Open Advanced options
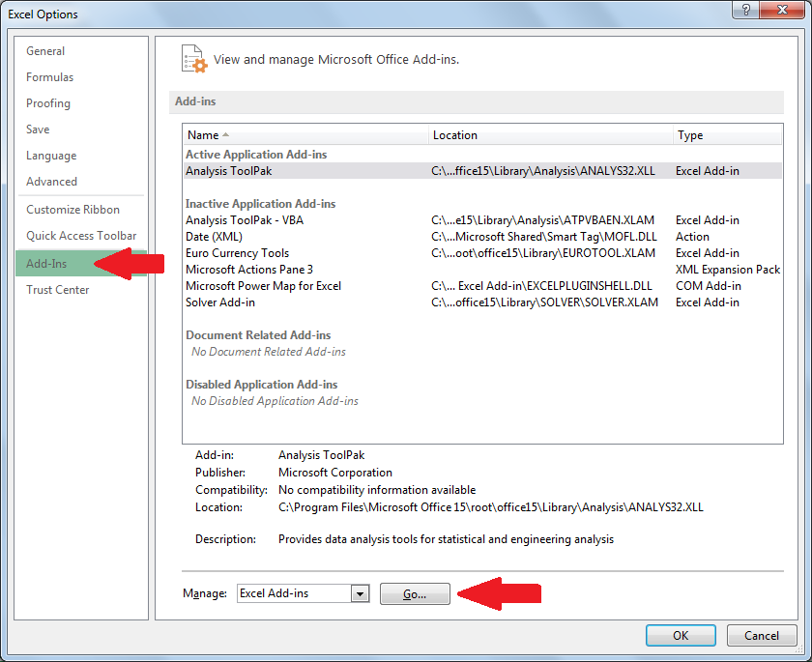 click(x=52, y=182)
